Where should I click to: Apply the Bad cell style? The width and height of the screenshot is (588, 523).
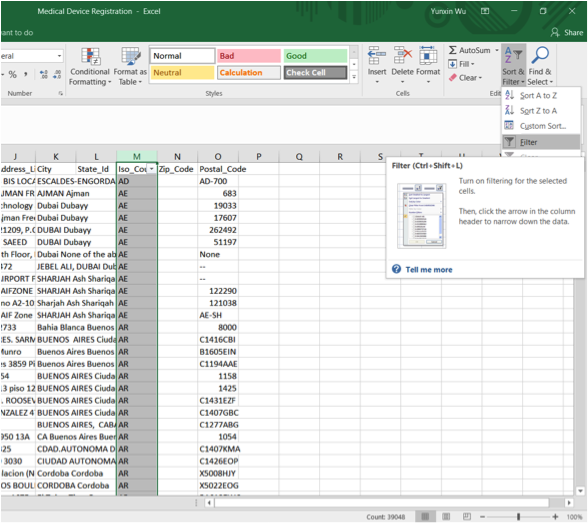coord(249,56)
